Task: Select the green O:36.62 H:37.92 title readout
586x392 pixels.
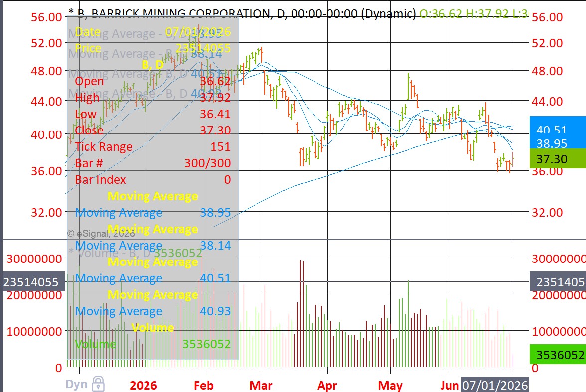Action: (473, 14)
